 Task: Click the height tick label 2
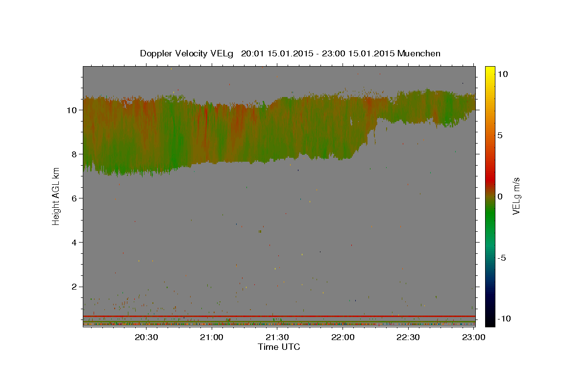[75, 287]
